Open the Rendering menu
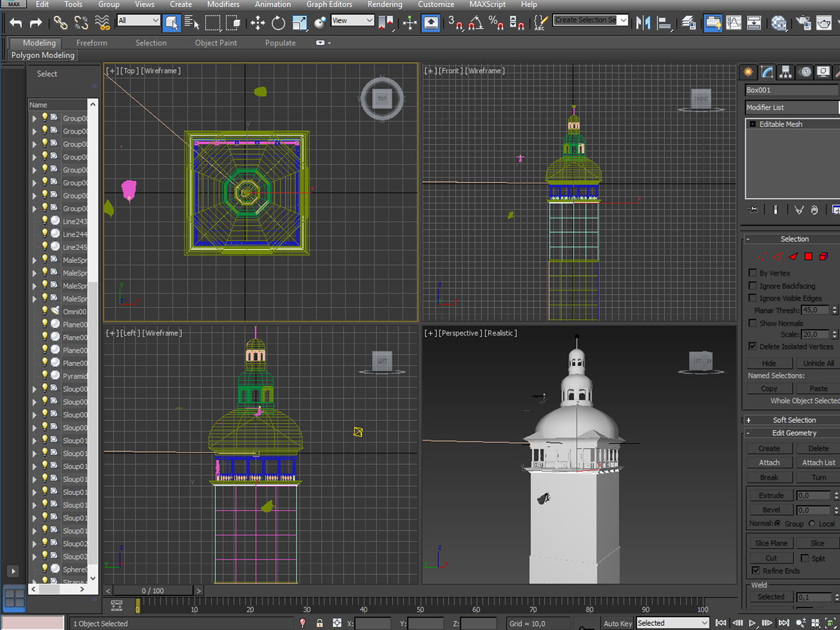The image size is (840, 630). coord(385,4)
